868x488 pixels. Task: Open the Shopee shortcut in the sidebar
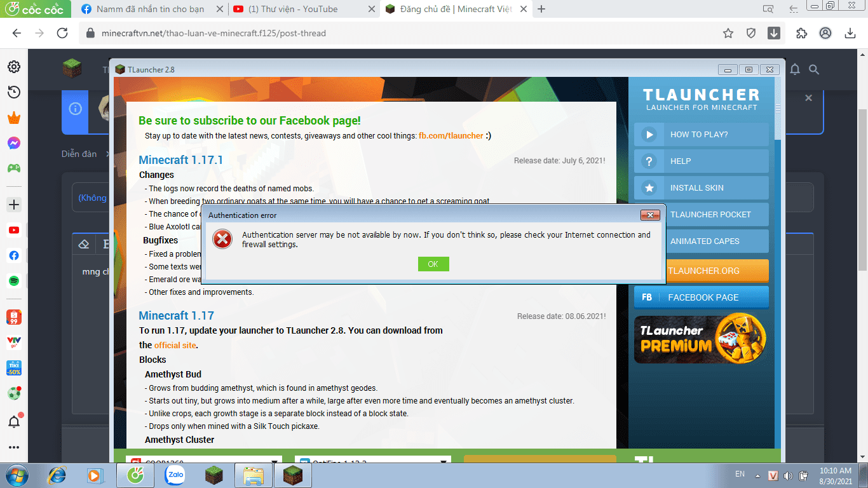coord(13,316)
